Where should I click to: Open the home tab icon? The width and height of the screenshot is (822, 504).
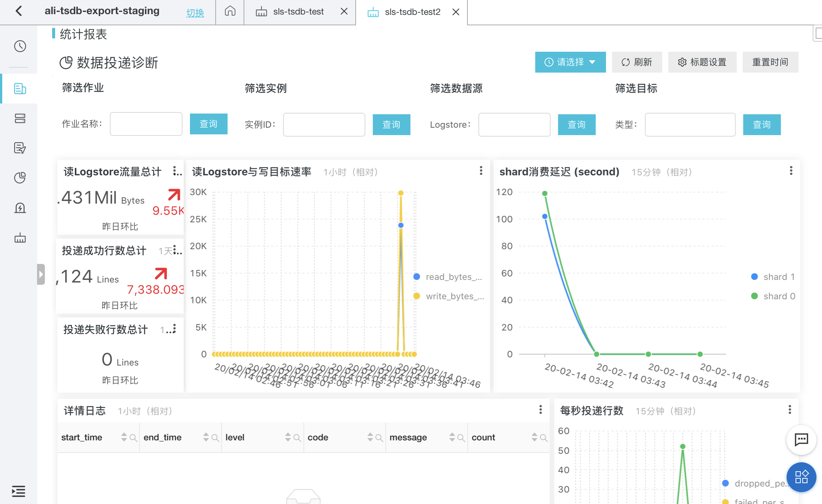tap(230, 11)
